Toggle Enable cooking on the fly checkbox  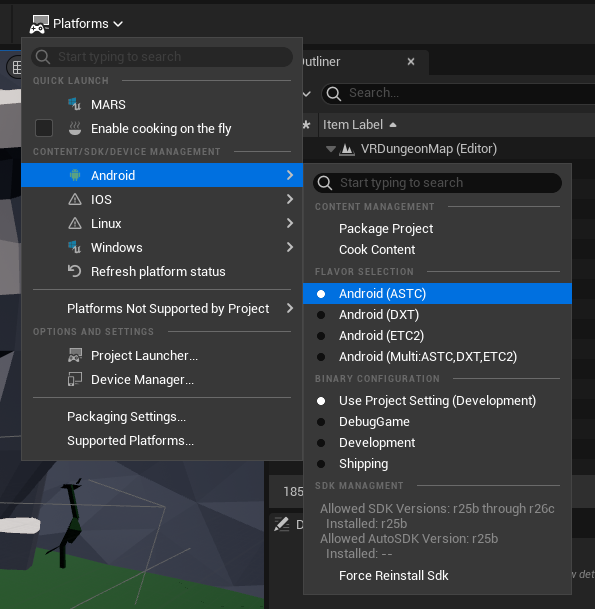pyautogui.click(x=44, y=128)
